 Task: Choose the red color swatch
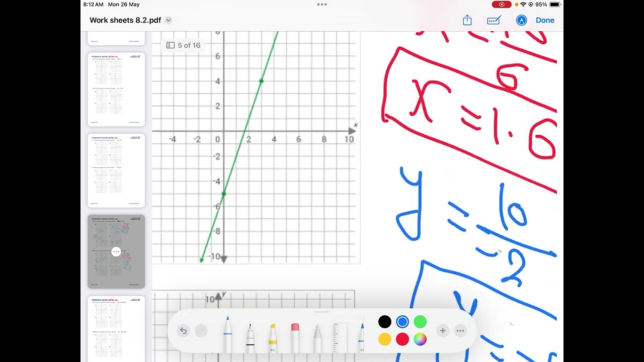pos(402,339)
